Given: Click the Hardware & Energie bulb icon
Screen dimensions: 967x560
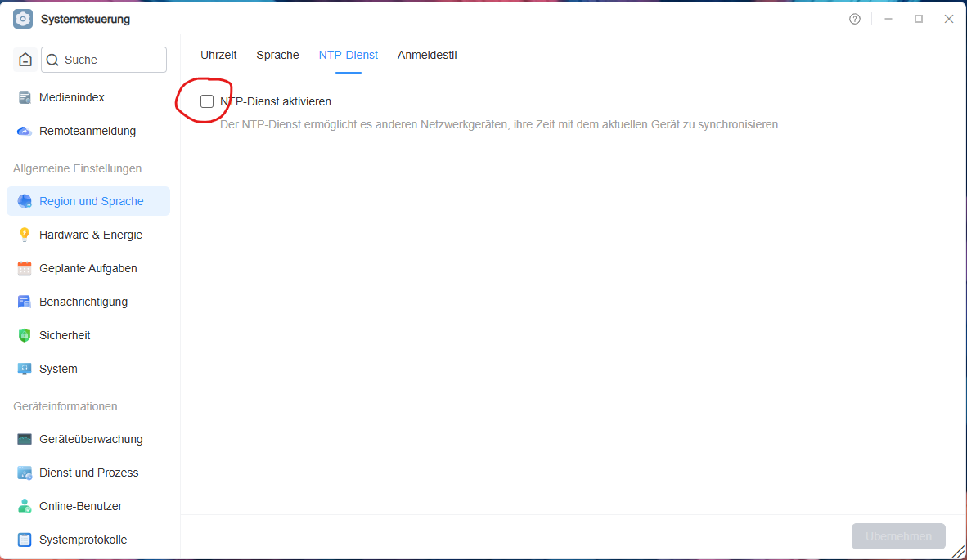Looking at the screenshot, I should [25, 235].
